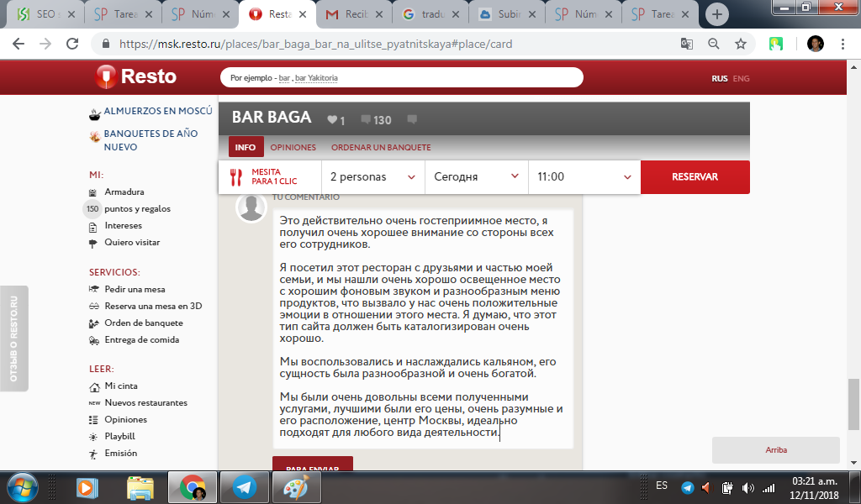The height and width of the screenshot is (504, 861).
Task: Click the Resto logo icon
Action: pos(105,76)
